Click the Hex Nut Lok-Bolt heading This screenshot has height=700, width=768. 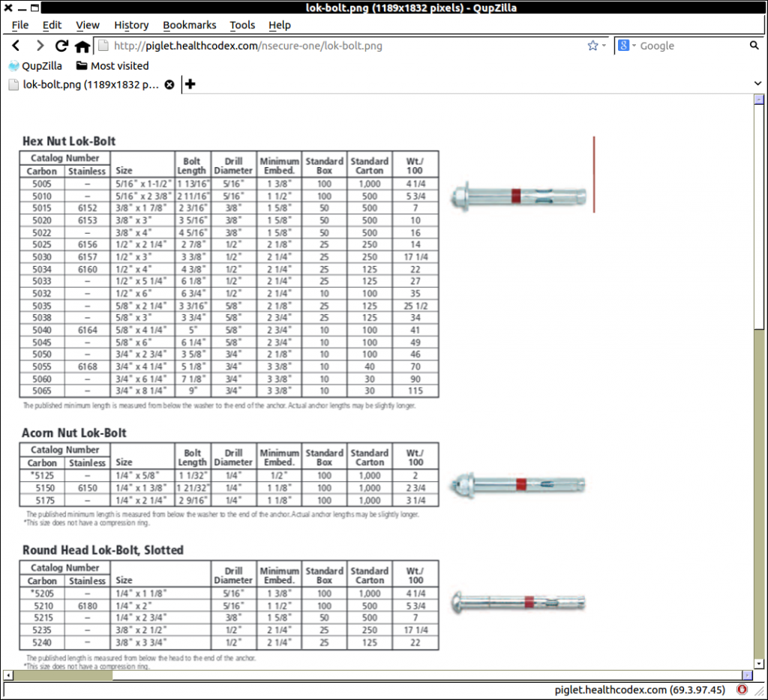pyautogui.click(x=69, y=141)
